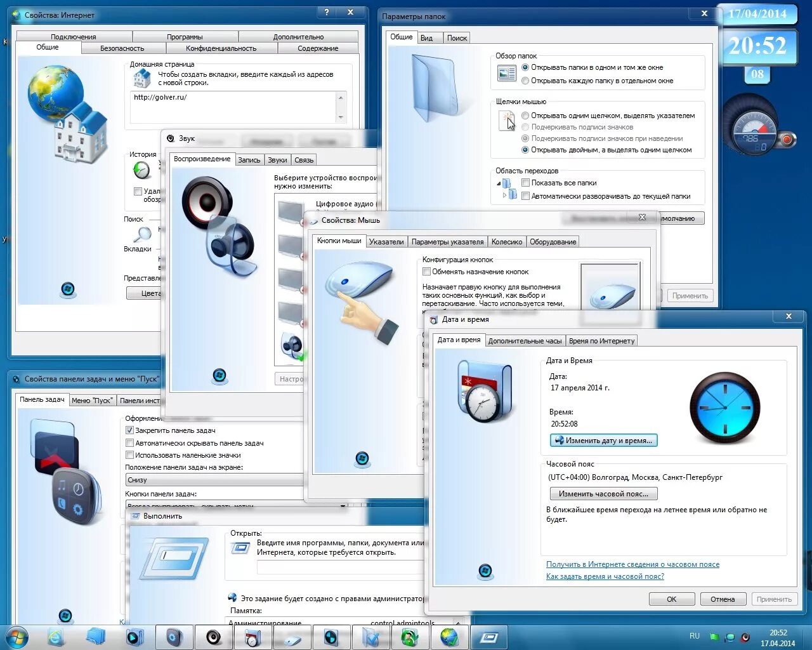Click Отмена in Date and Time
The image size is (812, 650).
pyautogui.click(x=723, y=599)
